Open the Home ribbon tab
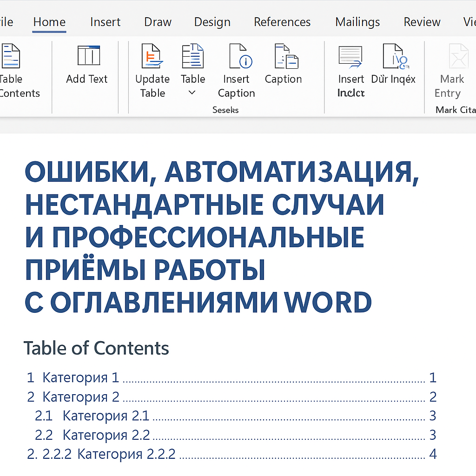Image resolution: width=476 pixels, height=476 pixels. tap(49, 22)
